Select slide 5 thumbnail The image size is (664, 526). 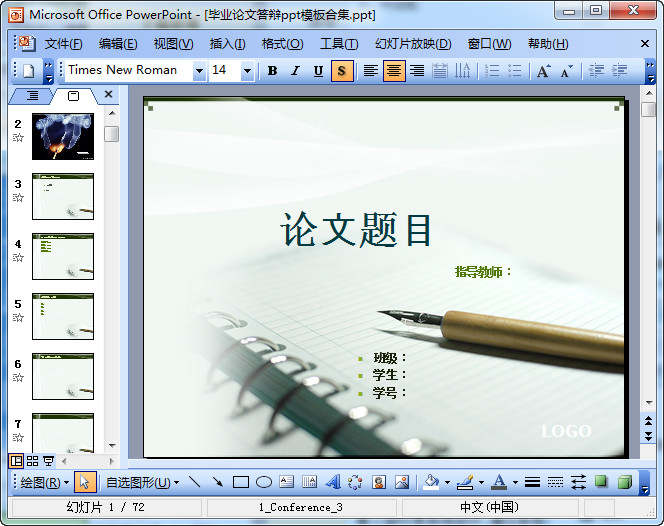point(63,316)
